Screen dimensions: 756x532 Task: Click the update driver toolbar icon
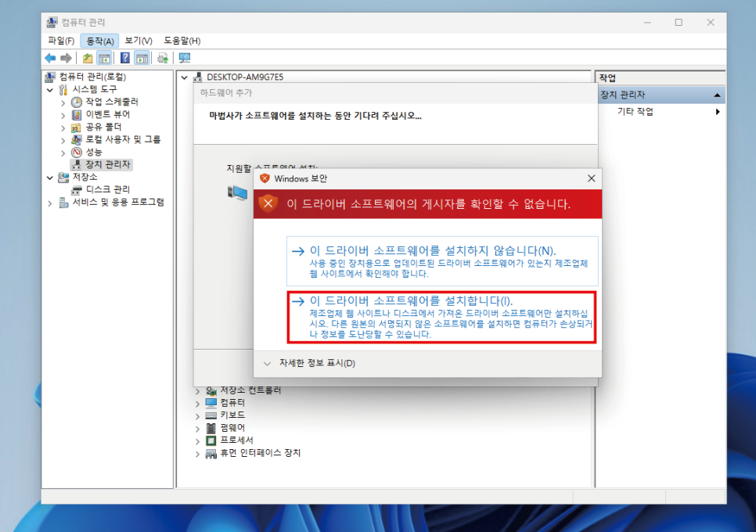click(163, 59)
